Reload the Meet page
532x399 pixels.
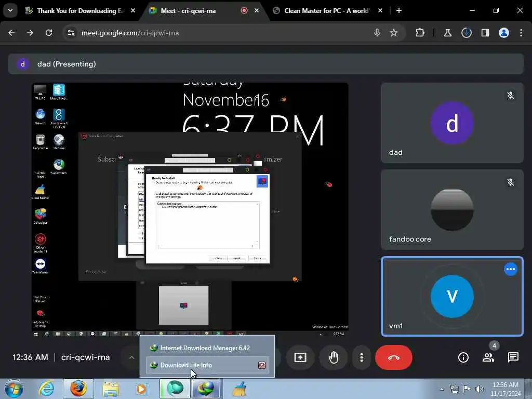[x=49, y=33]
